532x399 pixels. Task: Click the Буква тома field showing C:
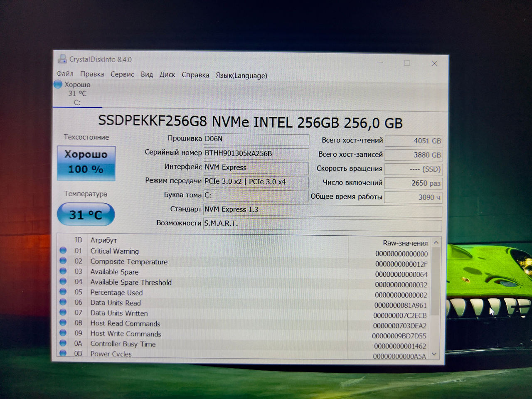pyautogui.click(x=256, y=195)
